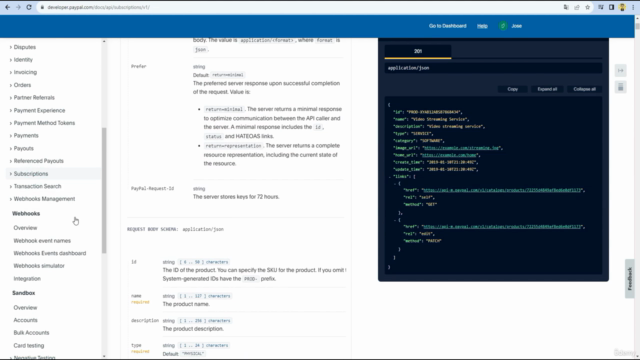Open Referenced Payouts in the sidebar

click(38, 161)
